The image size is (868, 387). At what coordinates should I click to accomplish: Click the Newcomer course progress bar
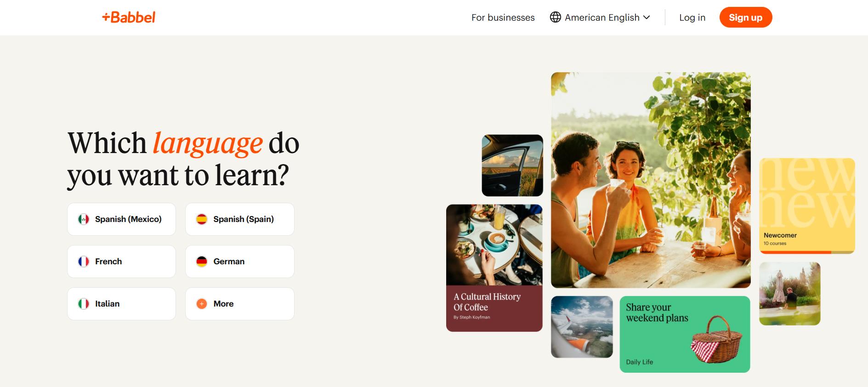(807, 252)
